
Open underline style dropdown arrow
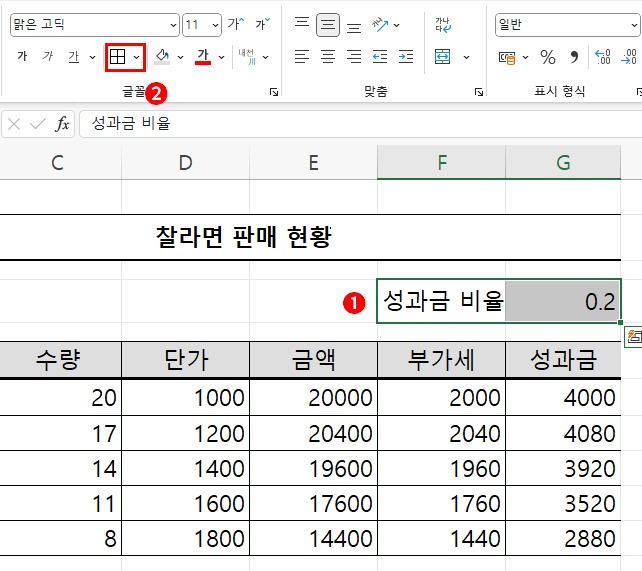pyautogui.click(x=92, y=57)
